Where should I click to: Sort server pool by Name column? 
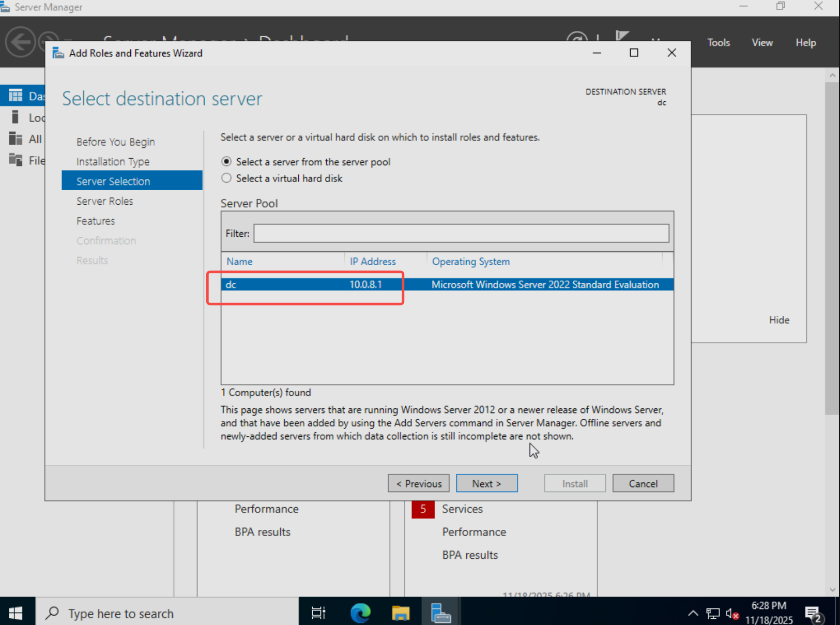239,262
